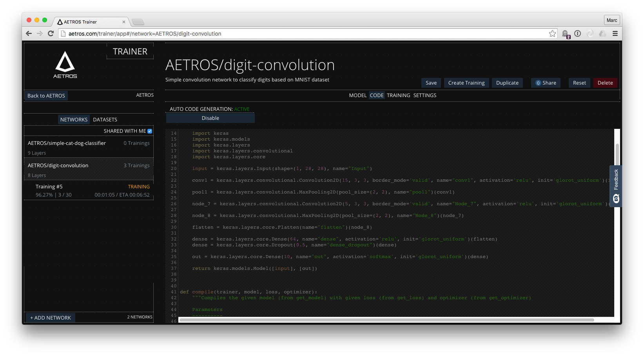This screenshot has width=644, height=356.
Task: Bookmark page with star icon
Action: click(x=552, y=34)
